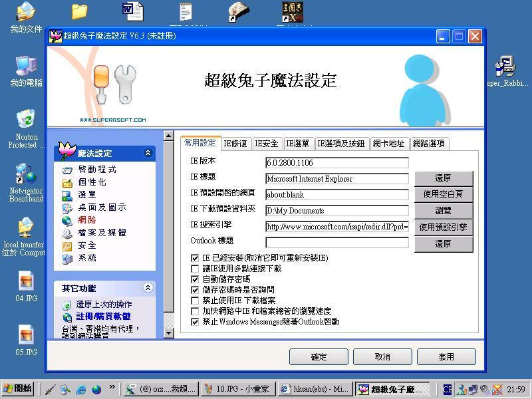
Task: Switch to hksan(ebs) taskbar window
Action: (315, 389)
